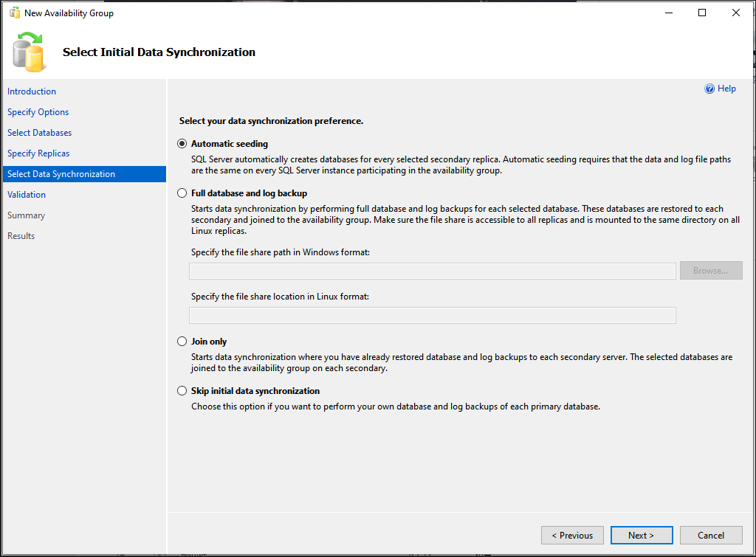The height and width of the screenshot is (557, 756).
Task: Click the Windows format file share field
Action: [432, 271]
